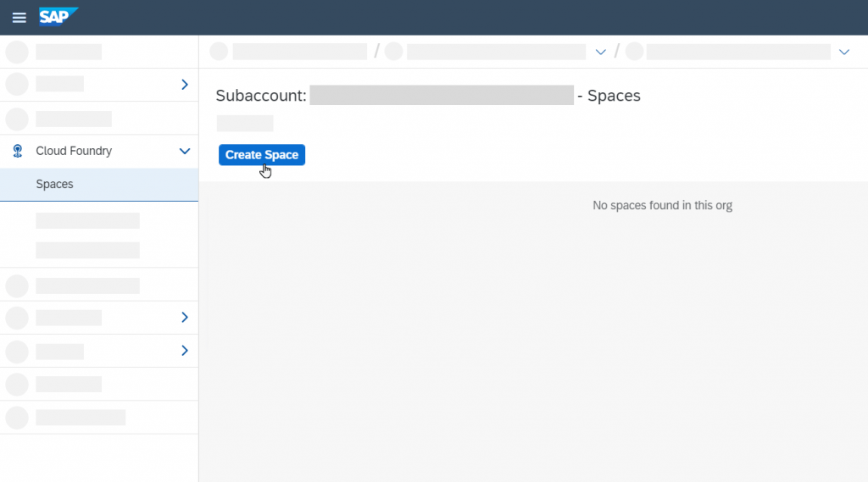Open the Spaces sidebar item
868x482 pixels.
99,185
